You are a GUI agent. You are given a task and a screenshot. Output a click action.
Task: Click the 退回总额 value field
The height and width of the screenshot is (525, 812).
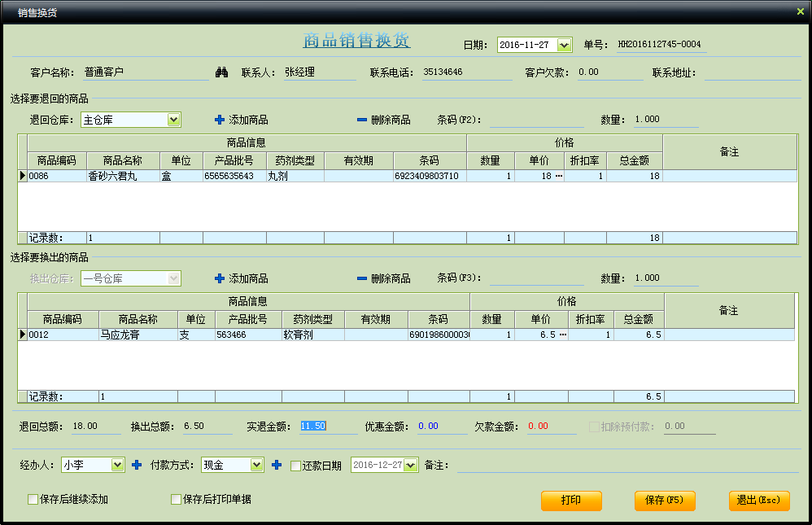96,427
